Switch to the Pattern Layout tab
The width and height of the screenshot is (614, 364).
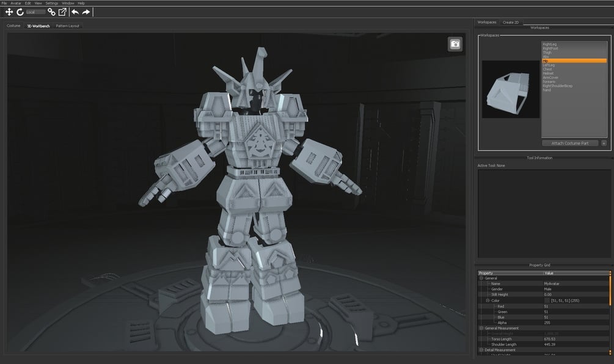click(67, 26)
